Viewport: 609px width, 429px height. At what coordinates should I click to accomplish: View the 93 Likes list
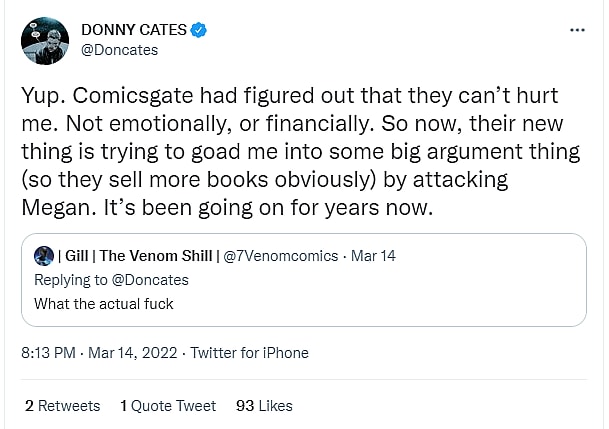264,405
